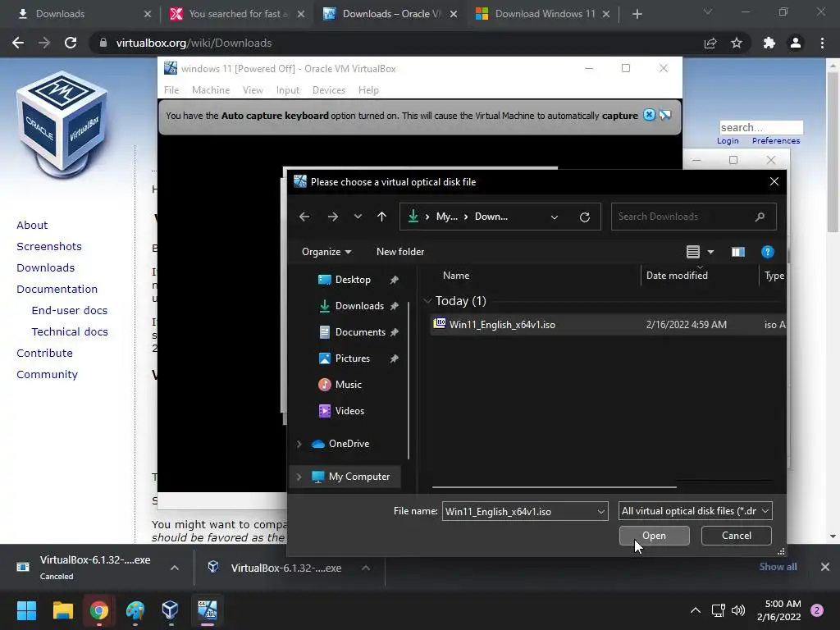Expand the My Computer tree node
840x630 pixels.
coord(299,477)
